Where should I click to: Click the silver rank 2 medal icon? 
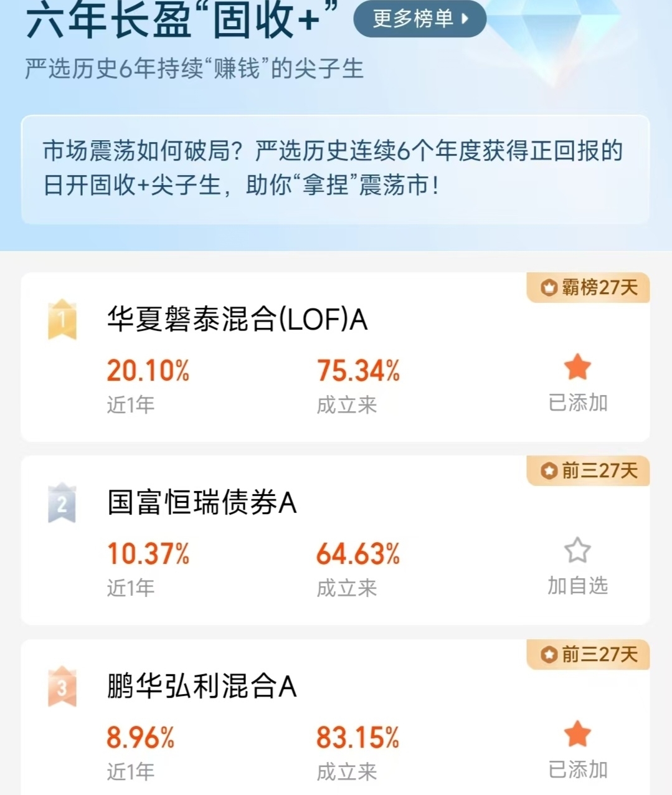(62, 503)
